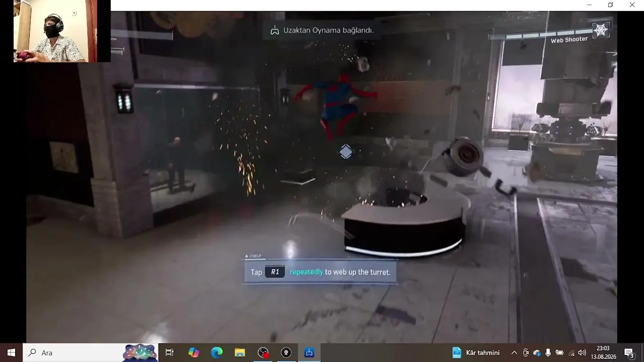
Task: Select the PS Remote Play taskbar icon
Action: pos(309,352)
